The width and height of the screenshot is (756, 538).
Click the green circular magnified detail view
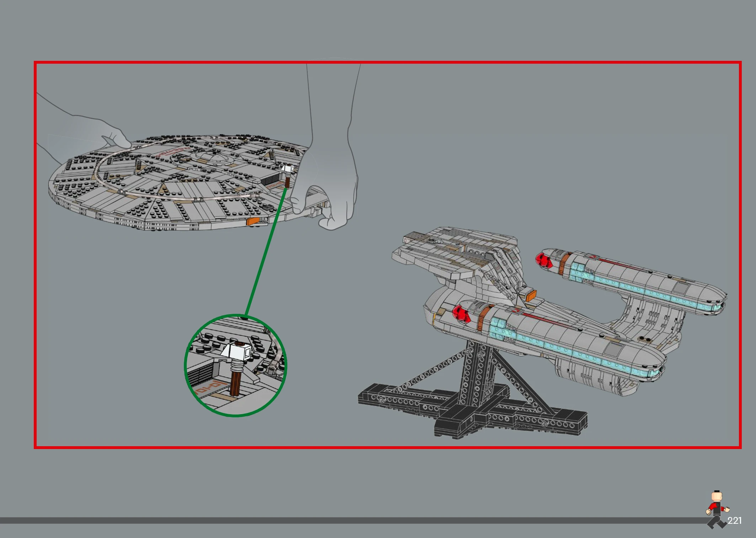point(235,365)
